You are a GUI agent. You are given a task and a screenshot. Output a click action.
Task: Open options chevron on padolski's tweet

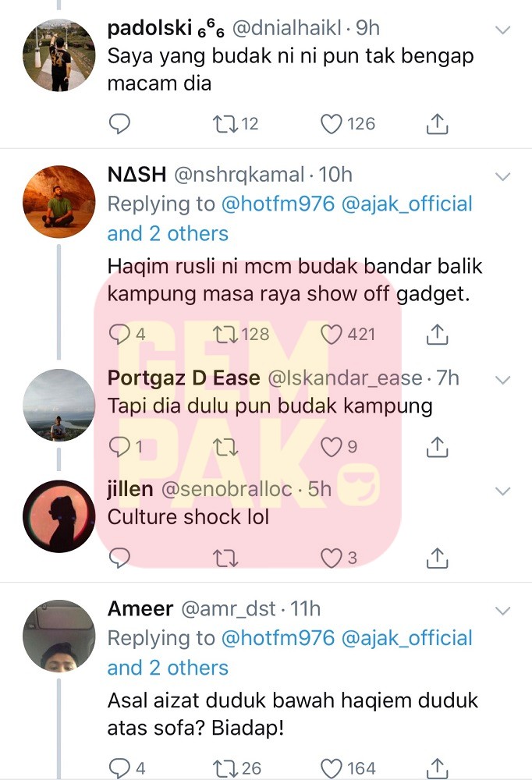(x=503, y=30)
